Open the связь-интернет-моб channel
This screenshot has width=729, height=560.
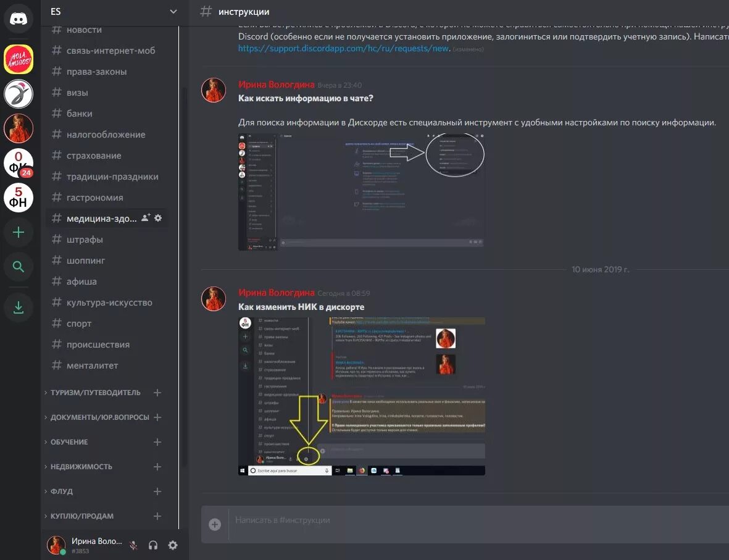[x=106, y=51]
